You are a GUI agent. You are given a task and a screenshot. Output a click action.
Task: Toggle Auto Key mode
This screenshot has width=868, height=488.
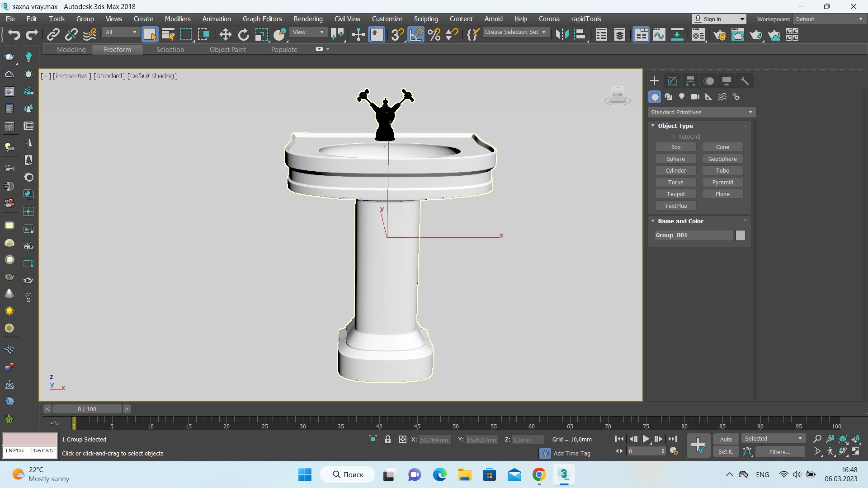(726, 439)
